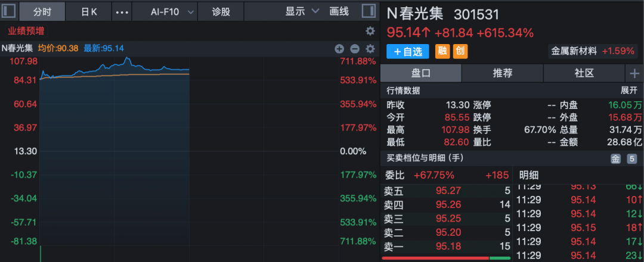Click the 换手 turnover value 67.70%
Viewport: 644px width, 262px height.
coord(540,130)
